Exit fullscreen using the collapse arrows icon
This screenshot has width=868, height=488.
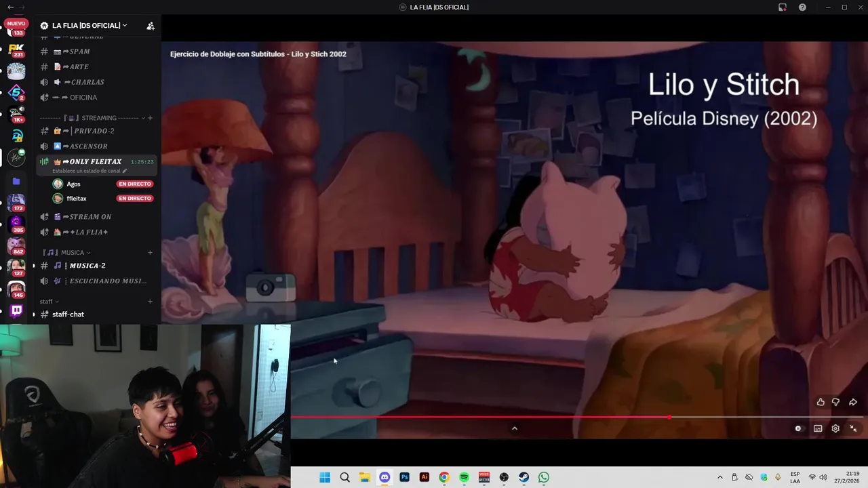(x=853, y=428)
